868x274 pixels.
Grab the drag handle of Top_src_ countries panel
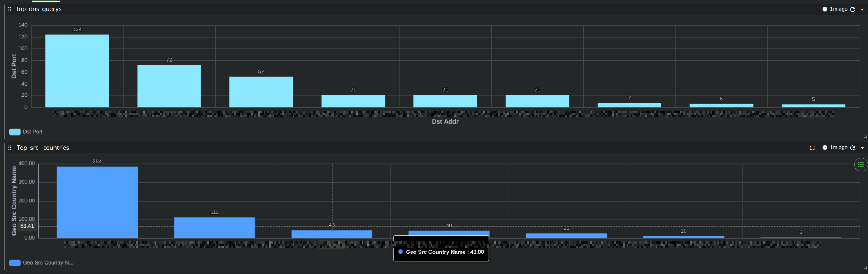click(x=10, y=148)
